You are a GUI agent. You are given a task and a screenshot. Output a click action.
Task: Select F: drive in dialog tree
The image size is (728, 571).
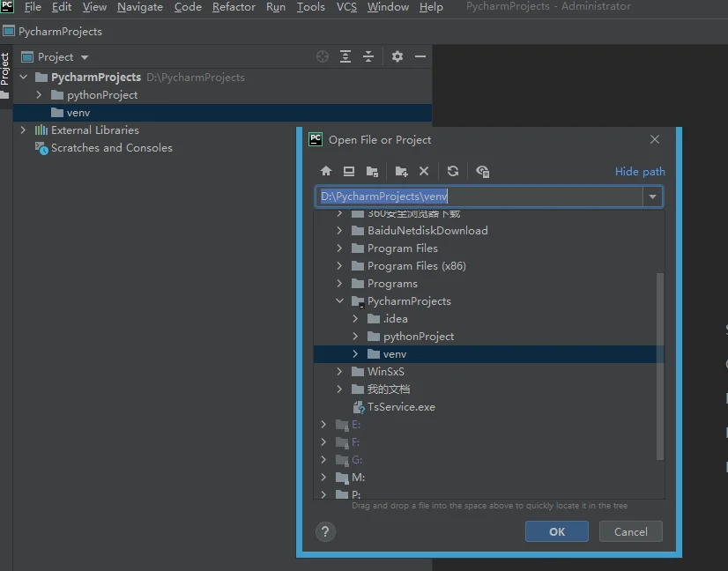pos(355,442)
